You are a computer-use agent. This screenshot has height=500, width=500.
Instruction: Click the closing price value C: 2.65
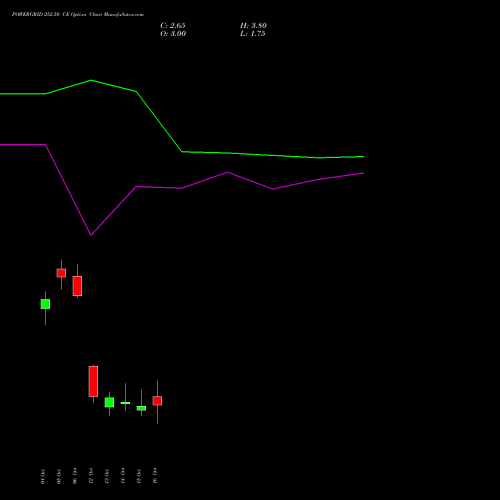(x=173, y=26)
